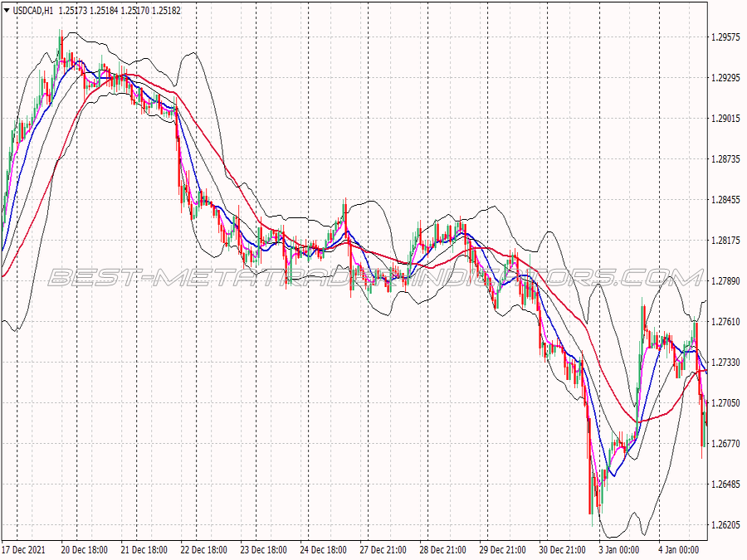The height and width of the screenshot is (560, 747).
Task: Click the 1.25173 open price value
Action: click(73, 11)
